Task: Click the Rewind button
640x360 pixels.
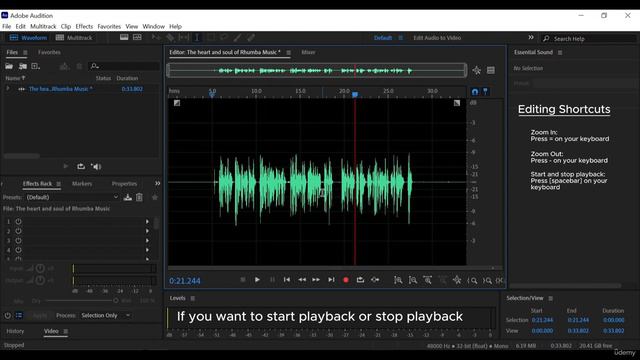Action: click(x=302, y=280)
